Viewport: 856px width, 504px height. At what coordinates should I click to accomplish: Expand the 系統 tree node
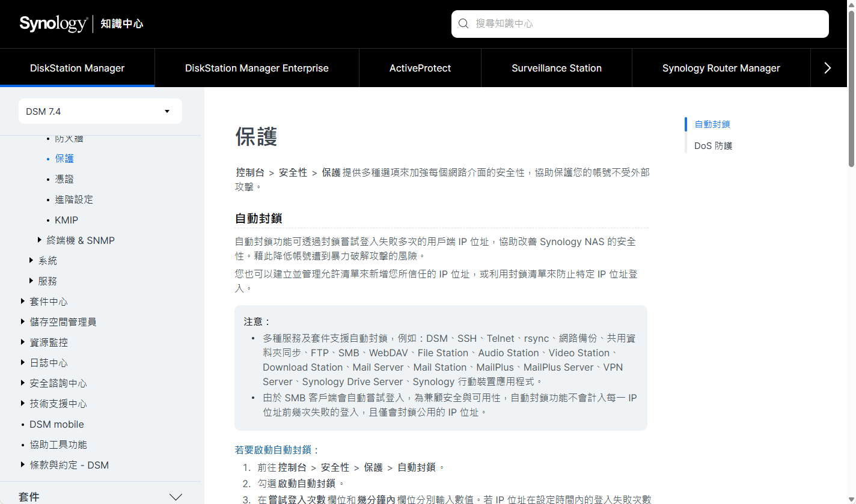coord(31,260)
